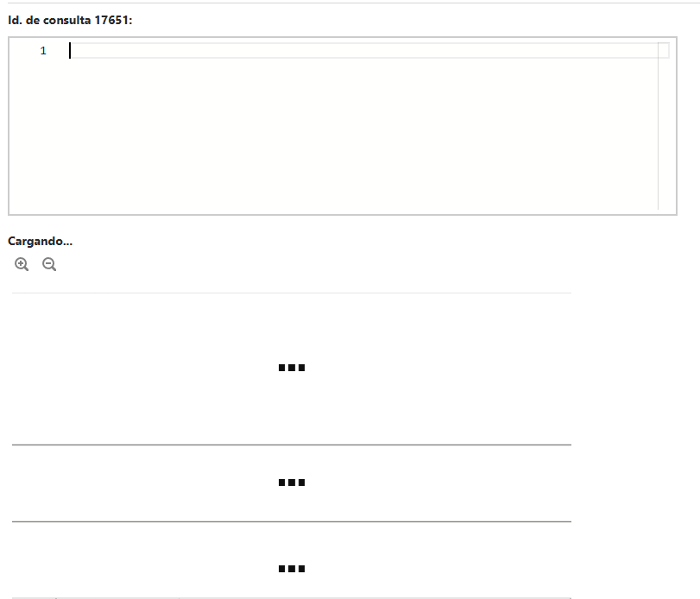
Task: Click divider between first and second loading panels
Action: coord(292,445)
